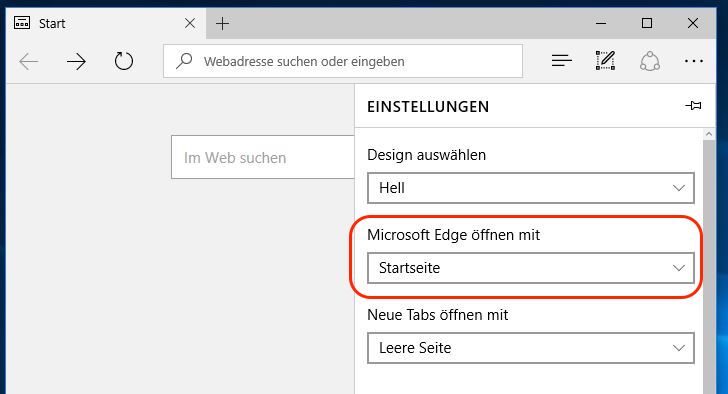This screenshot has width=728, height=394.
Task: Open 'Microsoft Edge öffnen mit' dropdown showing Startseite
Action: click(x=531, y=268)
